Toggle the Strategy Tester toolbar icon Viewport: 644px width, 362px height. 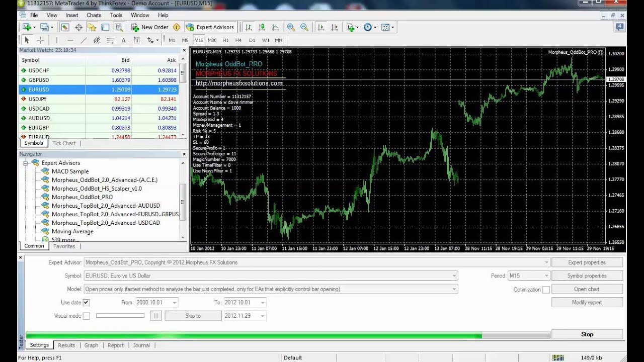(119, 27)
